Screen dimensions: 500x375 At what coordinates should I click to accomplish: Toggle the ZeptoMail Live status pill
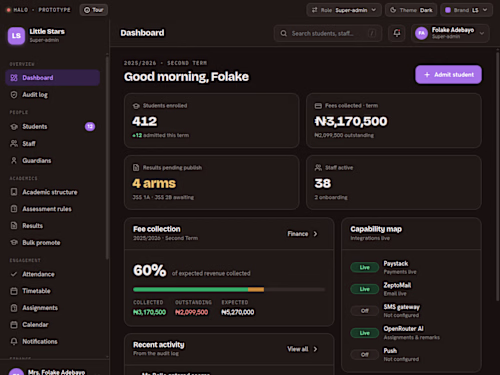(365, 289)
